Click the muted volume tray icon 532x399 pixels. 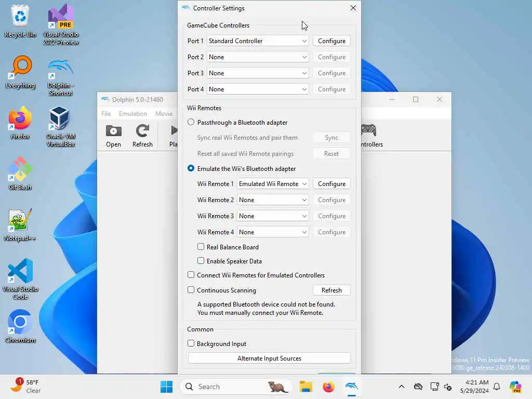(448, 387)
